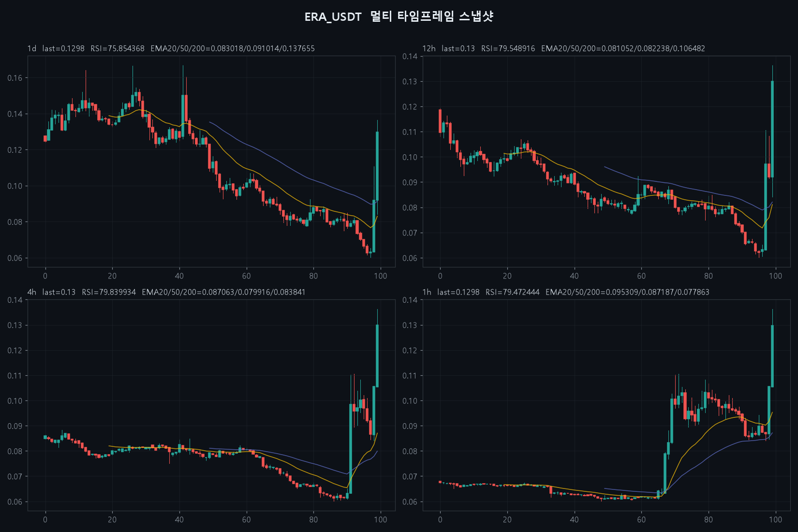
Task: Click the 0.09 y-axis label on 12h chart
Action: 410,182
